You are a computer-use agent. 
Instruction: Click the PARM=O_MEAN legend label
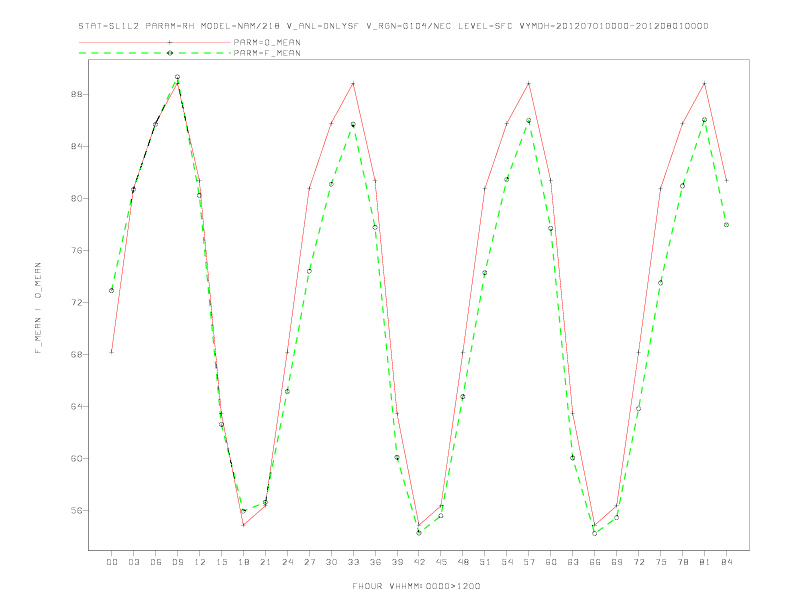[x=267, y=42]
